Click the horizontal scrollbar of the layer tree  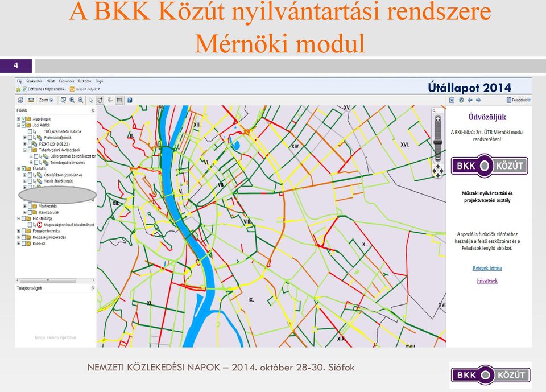[48, 280]
